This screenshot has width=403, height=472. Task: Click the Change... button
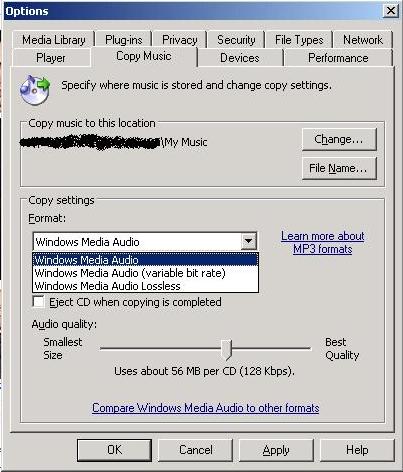click(339, 139)
